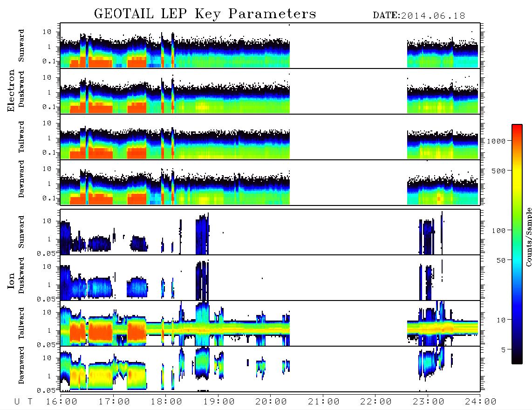Click the 100 colorbar tick value
The width and height of the screenshot is (532, 410).
[x=498, y=231]
